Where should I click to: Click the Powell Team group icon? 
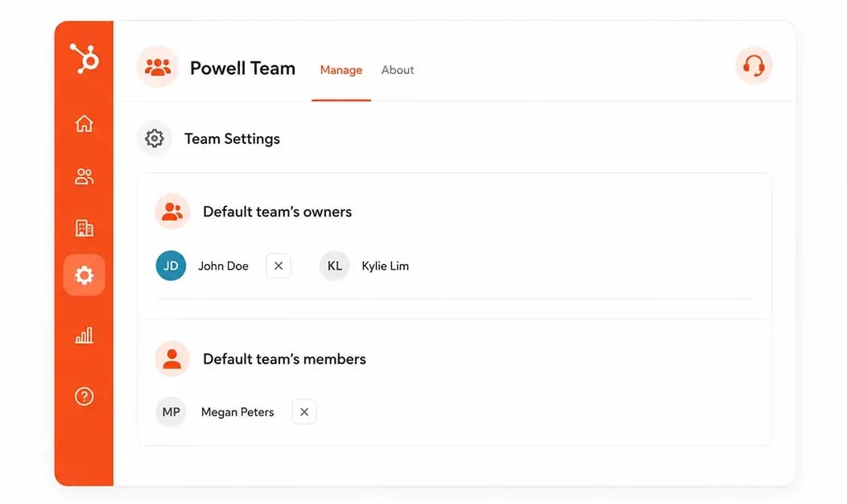(158, 67)
